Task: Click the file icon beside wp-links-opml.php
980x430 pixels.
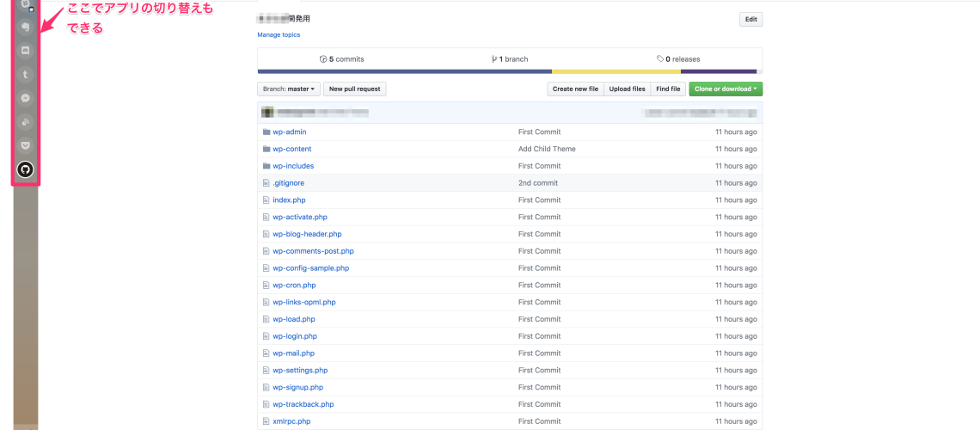Action: click(266, 302)
